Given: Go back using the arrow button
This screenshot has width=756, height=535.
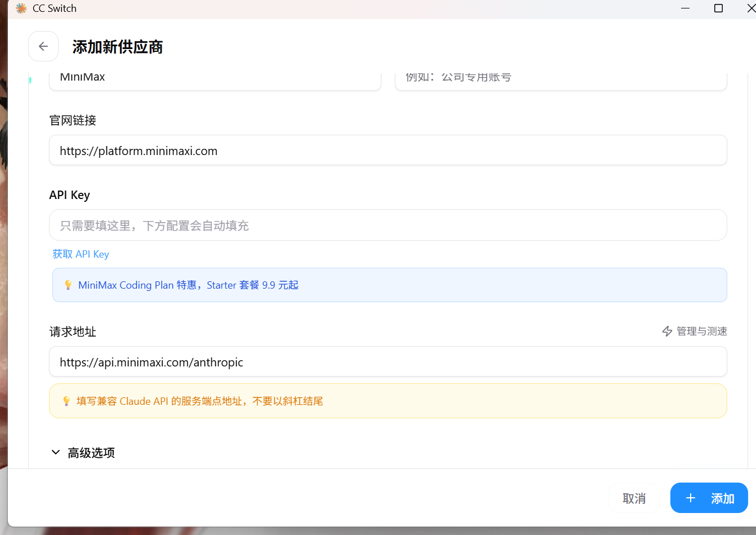Looking at the screenshot, I should (43, 46).
